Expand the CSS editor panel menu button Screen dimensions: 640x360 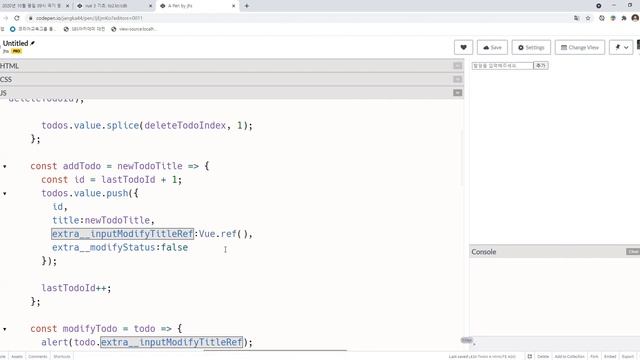(x=458, y=79)
